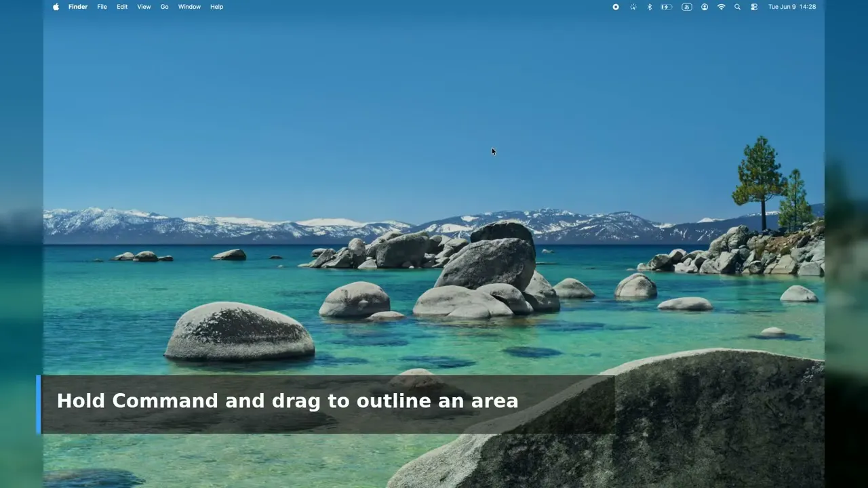The image size is (868, 488).
Task: Click the spinning loader menu bar icon
Action: 633,7
